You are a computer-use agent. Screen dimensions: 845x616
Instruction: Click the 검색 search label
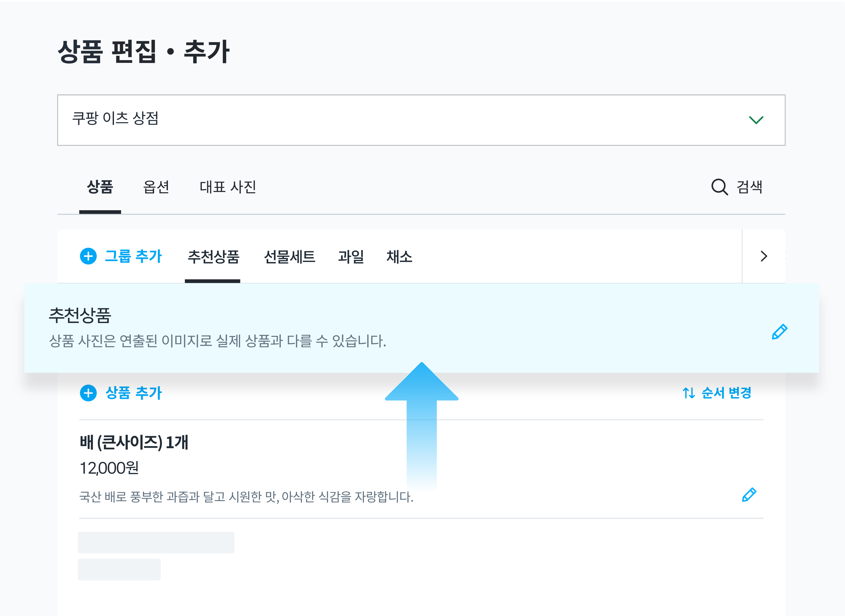[749, 187]
